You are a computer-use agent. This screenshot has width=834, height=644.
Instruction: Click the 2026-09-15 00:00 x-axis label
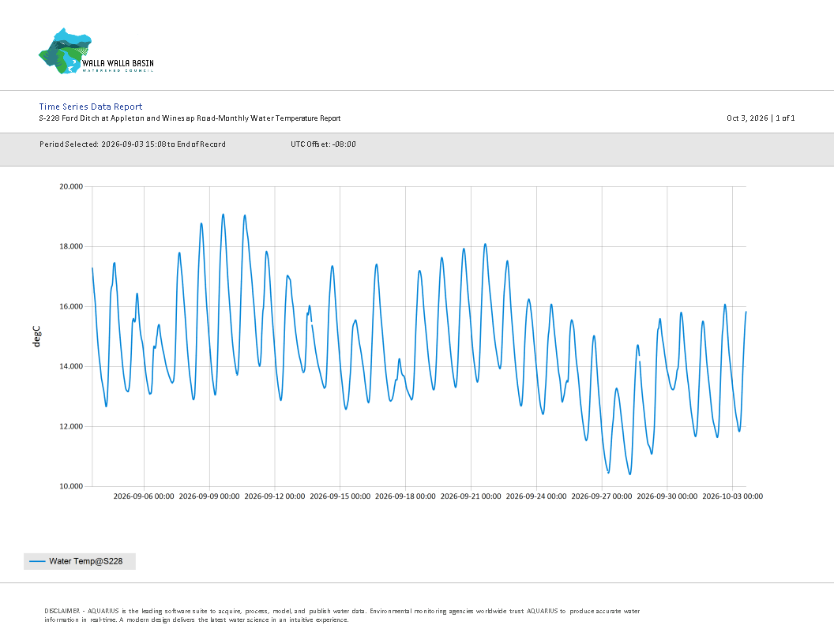[340, 496]
